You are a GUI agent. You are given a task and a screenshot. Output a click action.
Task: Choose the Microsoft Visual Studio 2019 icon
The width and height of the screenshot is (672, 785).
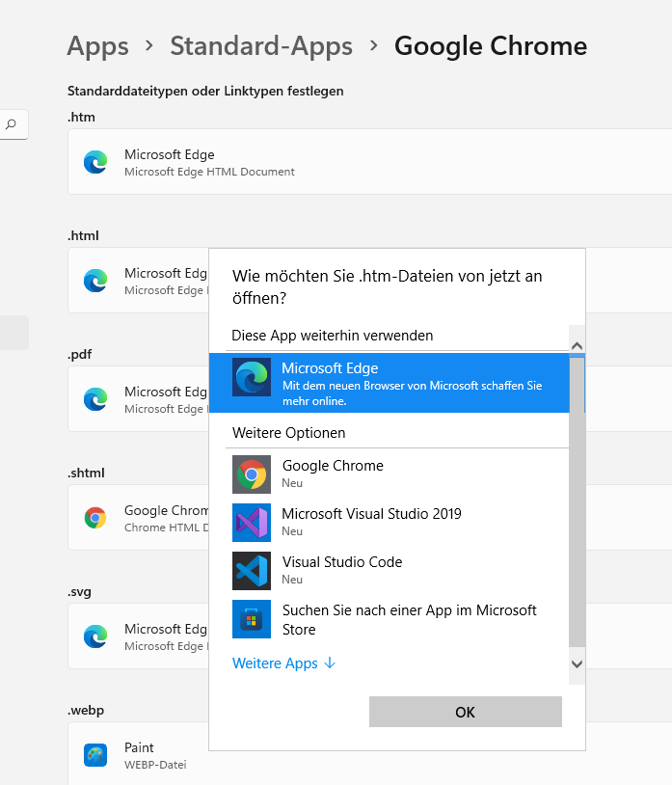tap(252, 523)
